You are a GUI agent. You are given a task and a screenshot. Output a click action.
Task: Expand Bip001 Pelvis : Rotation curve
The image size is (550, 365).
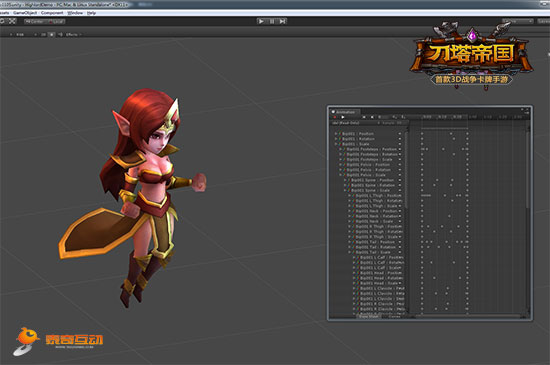click(x=340, y=170)
